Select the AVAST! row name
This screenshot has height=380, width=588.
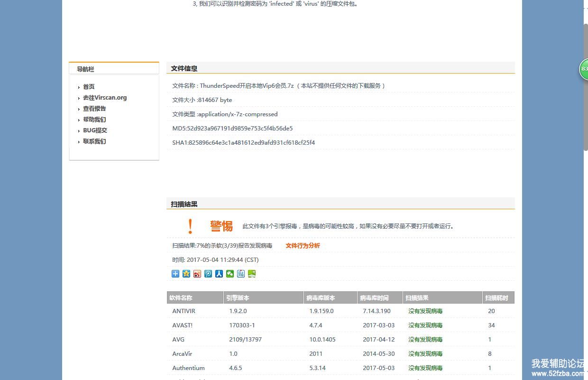pos(183,325)
